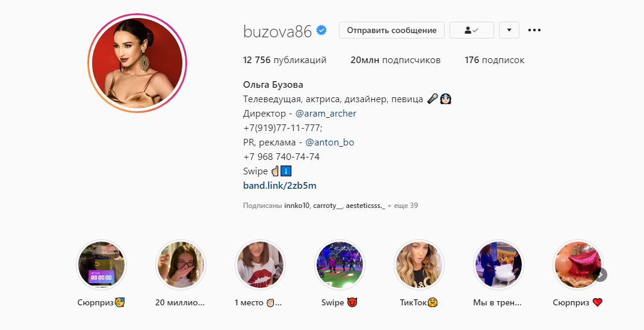Open the 20млн подписчиков followers list
The height and width of the screenshot is (330, 644).
pos(395,60)
